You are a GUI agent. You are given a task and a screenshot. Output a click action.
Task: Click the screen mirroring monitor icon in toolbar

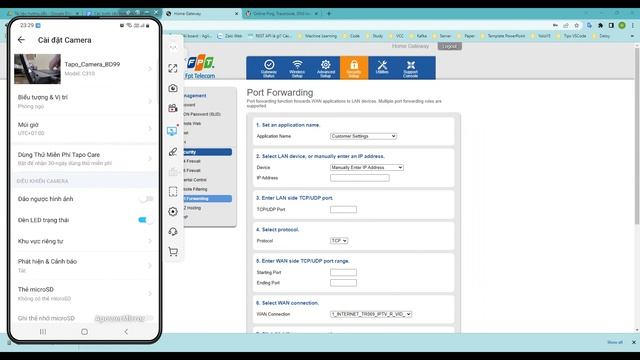tap(172, 131)
